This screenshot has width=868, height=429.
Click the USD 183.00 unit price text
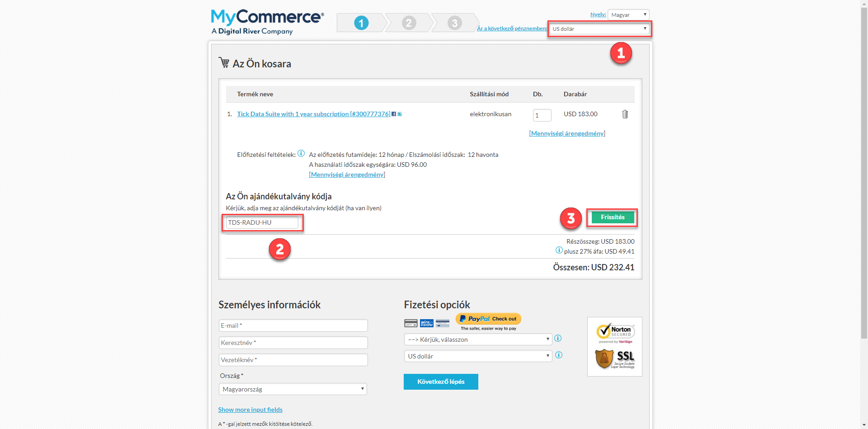580,114
